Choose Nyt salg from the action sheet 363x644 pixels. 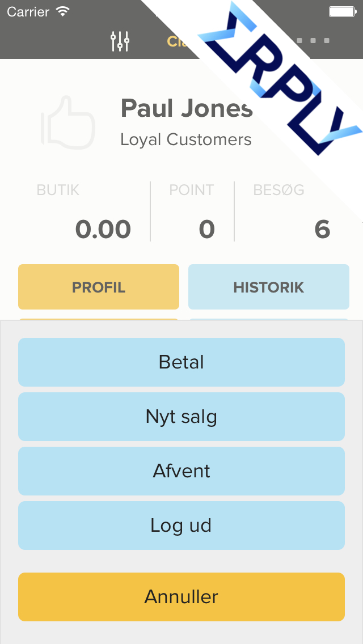(181, 417)
